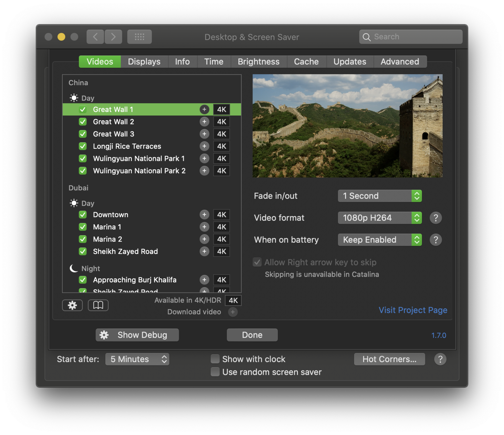Click help icon beside When on battery
This screenshot has width=504, height=435.
436,240
